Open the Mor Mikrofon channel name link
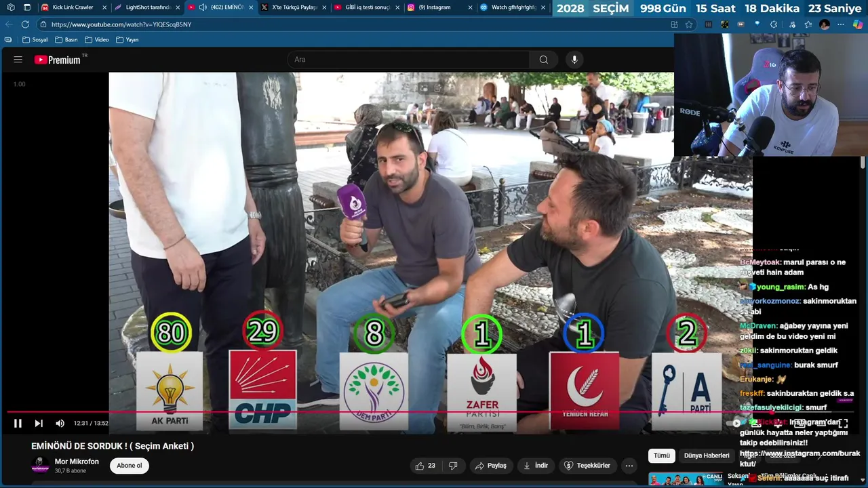The height and width of the screenshot is (488, 868). 77,462
